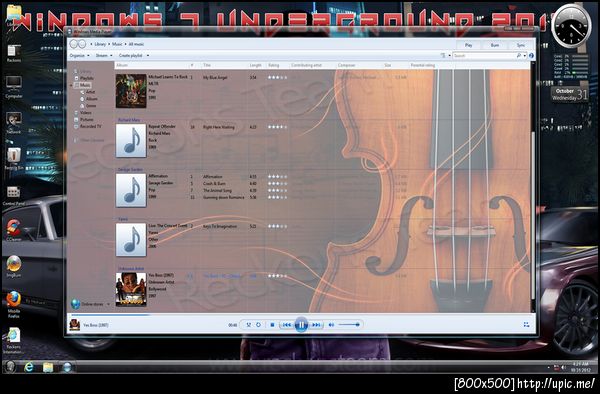Click the Michael Learns To Rock album cover

tap(131, 91)
